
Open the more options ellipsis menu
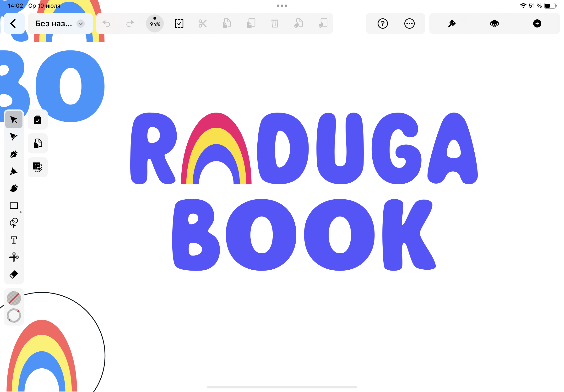409,24
